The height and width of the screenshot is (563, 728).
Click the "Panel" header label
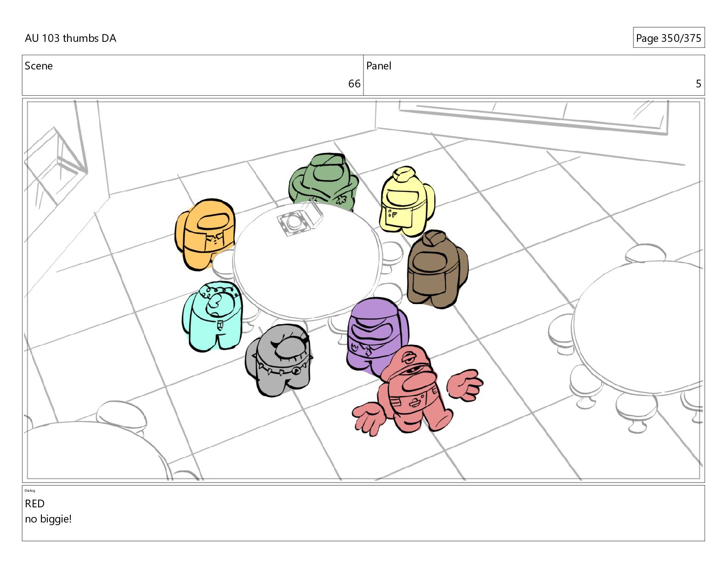379,66
